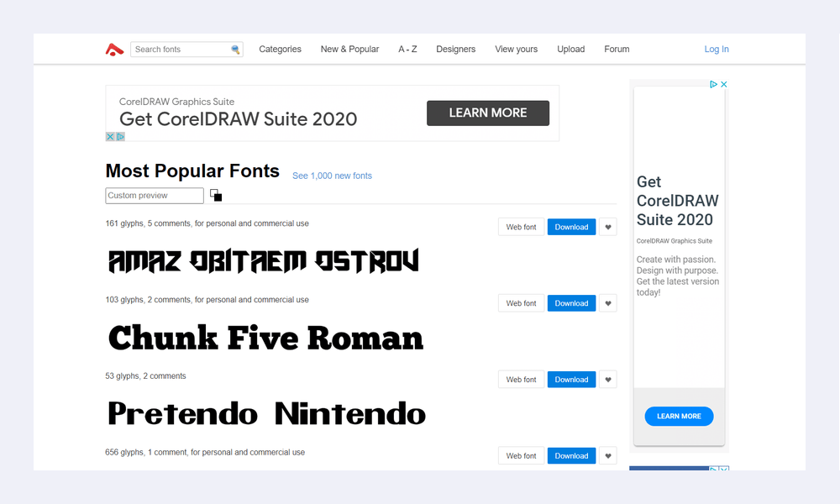
Task: Favorite the Pretendo Nintendo font heart
Action: click(608, 379)
